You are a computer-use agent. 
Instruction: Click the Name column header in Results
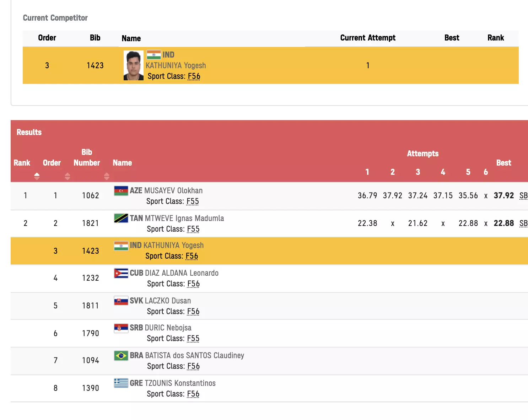(x=122, y=163)
